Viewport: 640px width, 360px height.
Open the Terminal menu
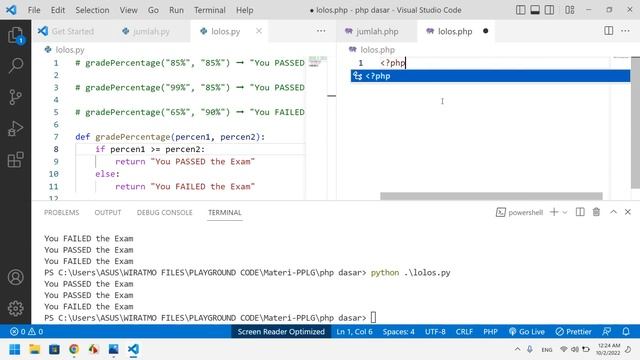(210, 10)
